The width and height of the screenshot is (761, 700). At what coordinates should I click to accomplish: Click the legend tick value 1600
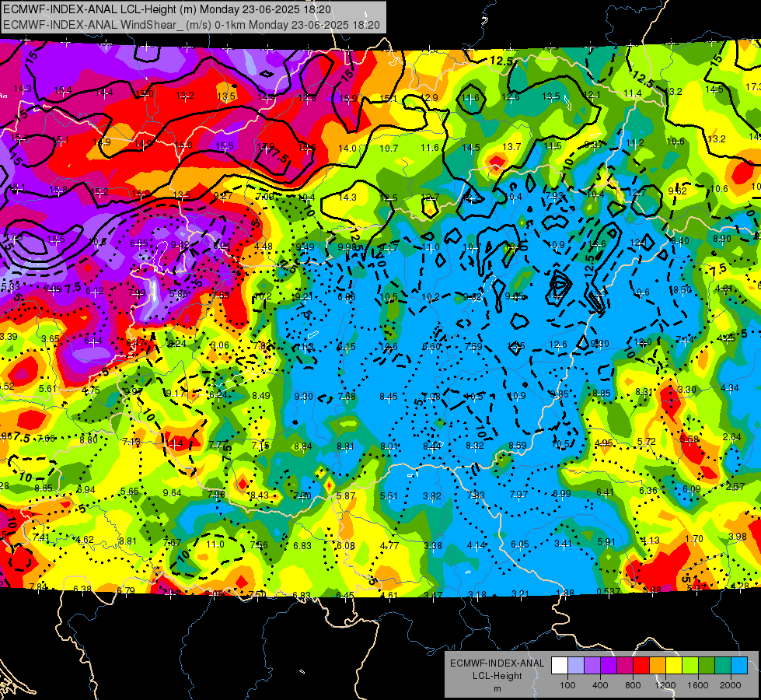[698, 685]
